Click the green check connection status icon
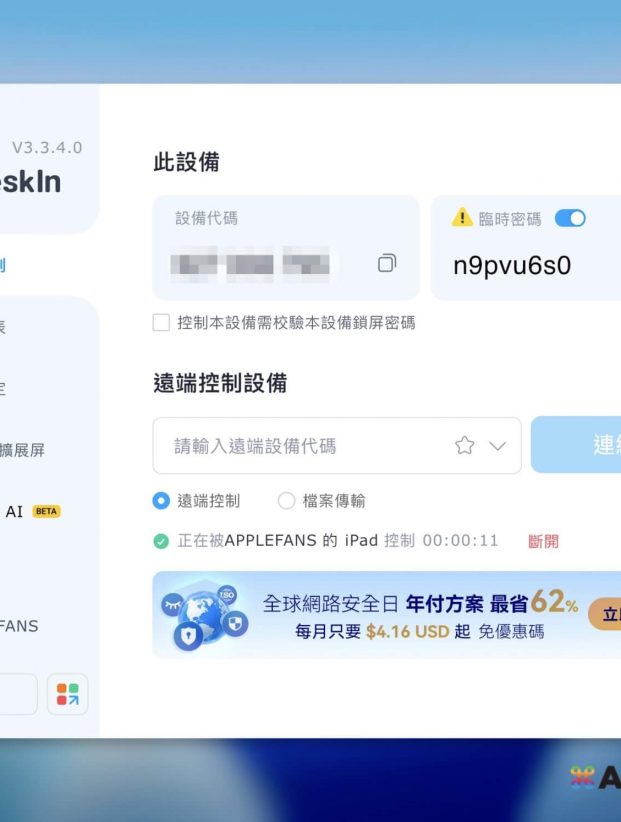 point(161,541)
